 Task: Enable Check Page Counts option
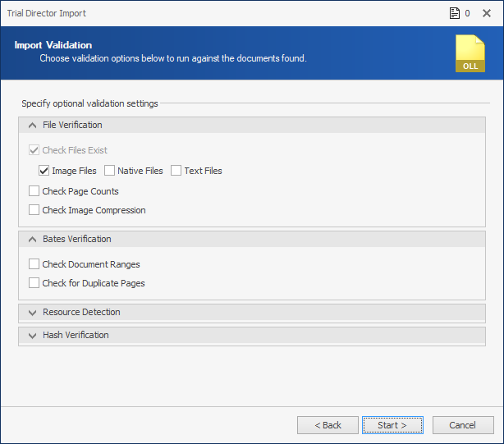[x=34, y=191]
